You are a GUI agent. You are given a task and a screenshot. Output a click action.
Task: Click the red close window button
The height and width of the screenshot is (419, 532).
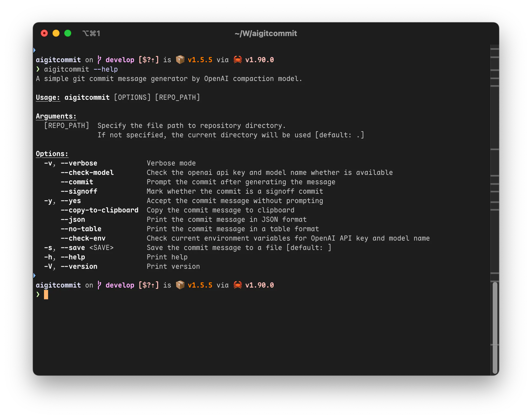tap(44, 33)
